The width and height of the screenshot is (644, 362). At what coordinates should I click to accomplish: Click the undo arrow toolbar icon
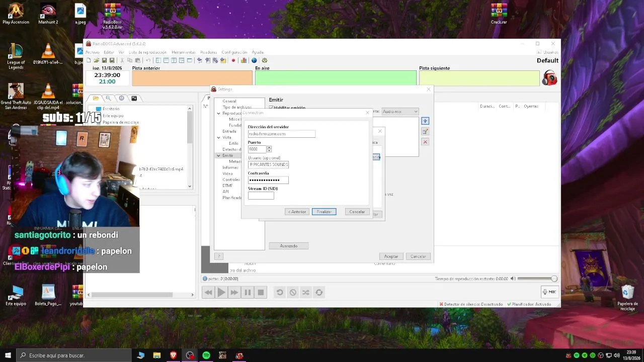pyautogui.click(x=148, y=60)
